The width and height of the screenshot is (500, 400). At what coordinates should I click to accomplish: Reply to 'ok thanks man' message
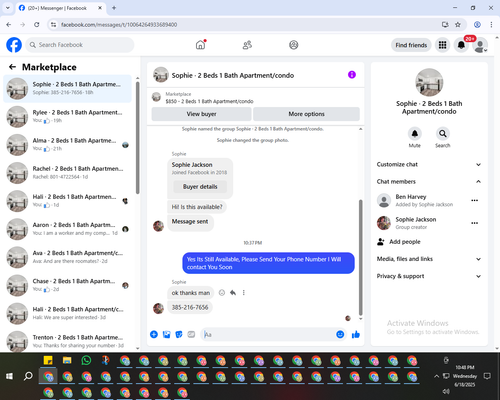tap(233, 293)
